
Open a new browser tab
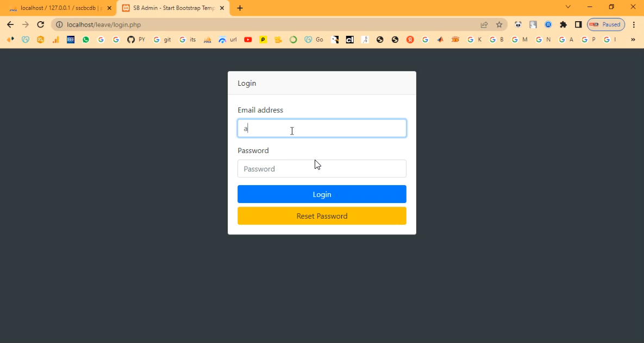(240, 8)
